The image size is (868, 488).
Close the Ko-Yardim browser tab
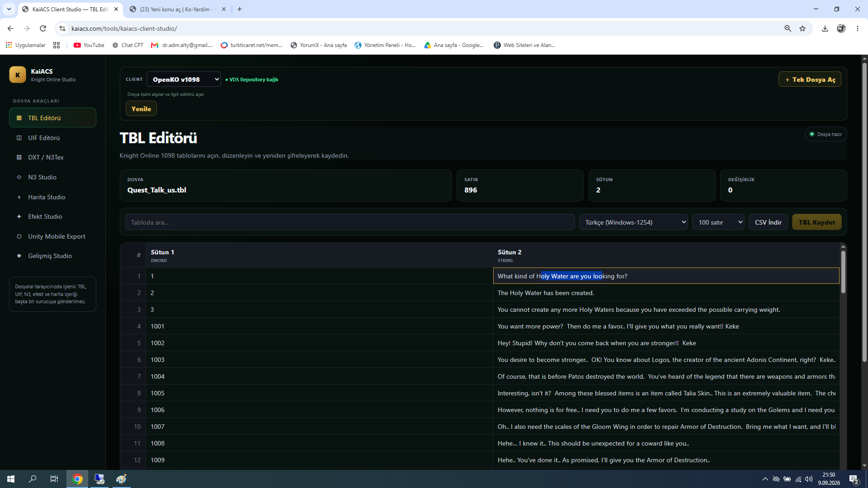click(224, 9)
